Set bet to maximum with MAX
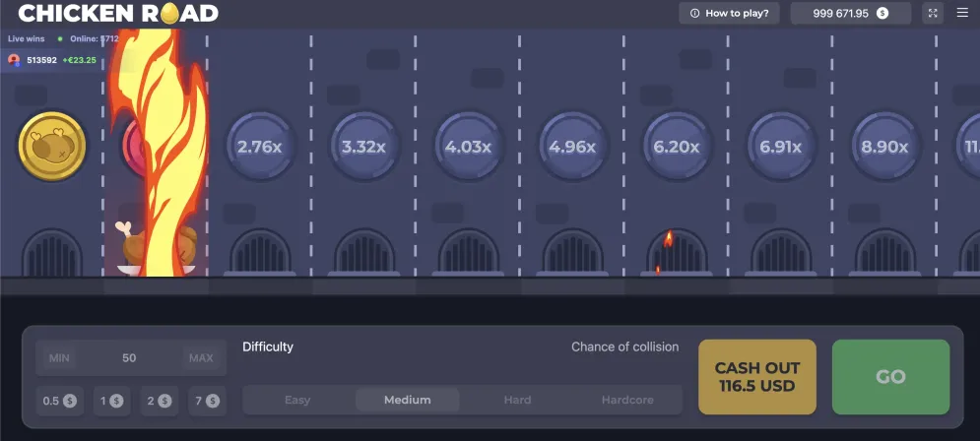Image resolution: width=980 pixels, height=441 pixels. [201, 358]
